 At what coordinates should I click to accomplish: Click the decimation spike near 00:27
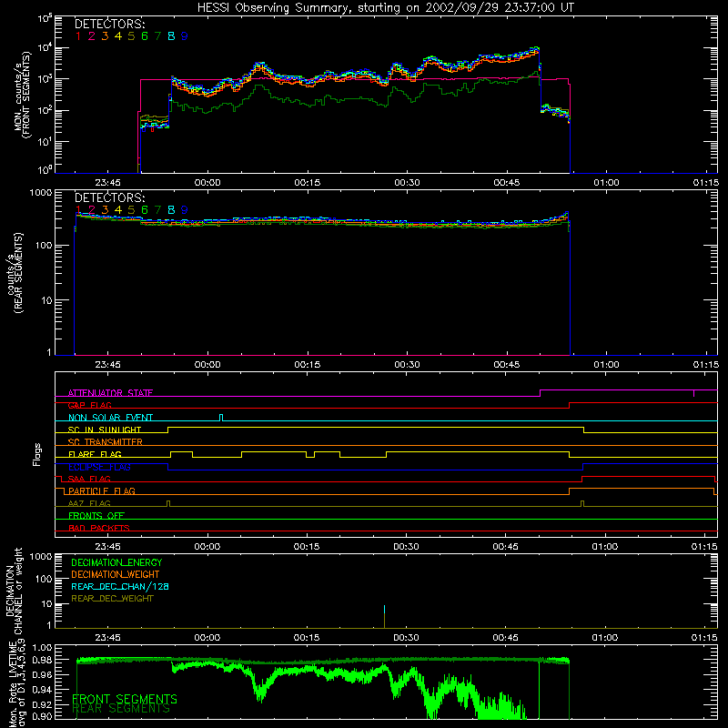coord(384,616)
